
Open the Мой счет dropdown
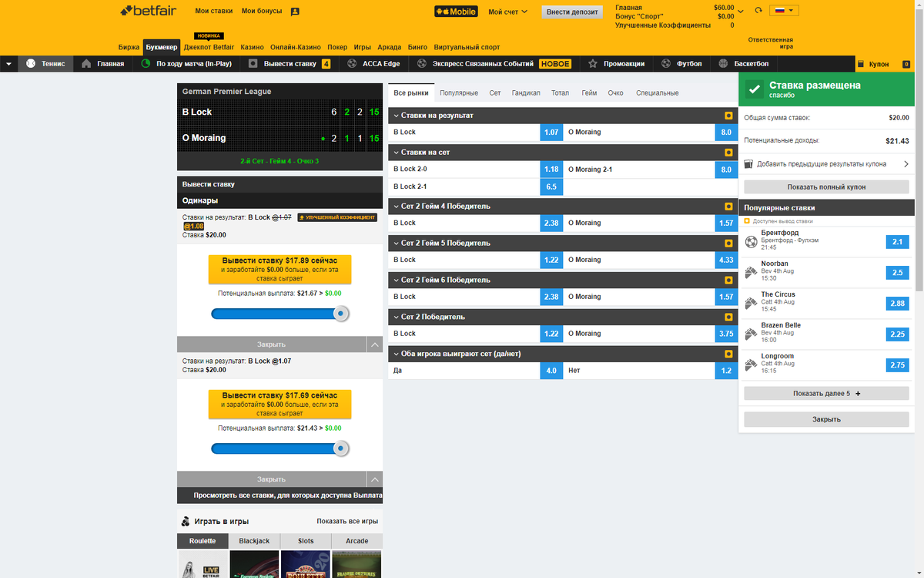click(507, 12)
